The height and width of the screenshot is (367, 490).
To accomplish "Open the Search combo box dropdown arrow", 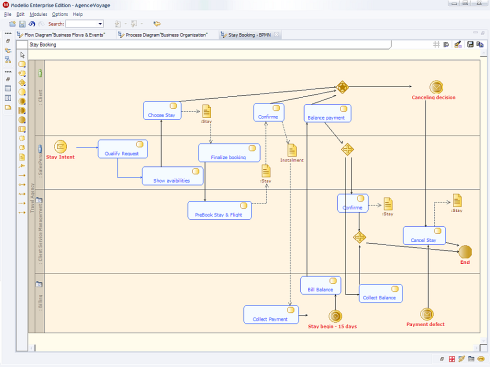I will click(x=100, y=24).
